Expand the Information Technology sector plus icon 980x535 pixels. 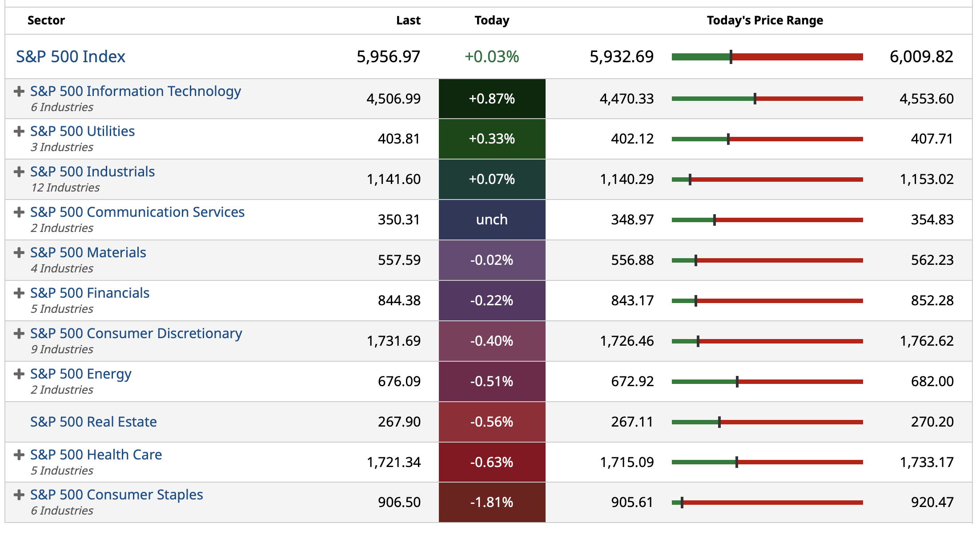coord(19,92)
